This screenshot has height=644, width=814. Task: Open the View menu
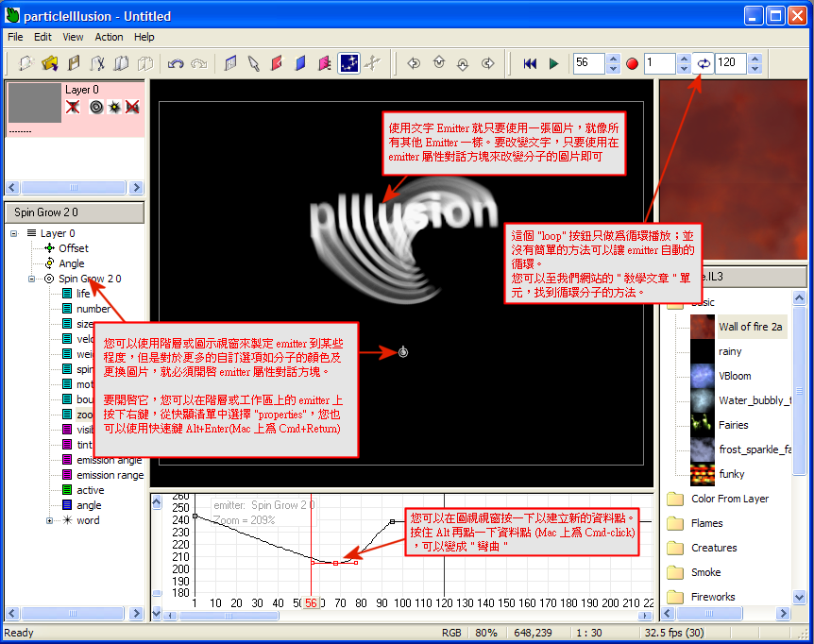[73, 37]
